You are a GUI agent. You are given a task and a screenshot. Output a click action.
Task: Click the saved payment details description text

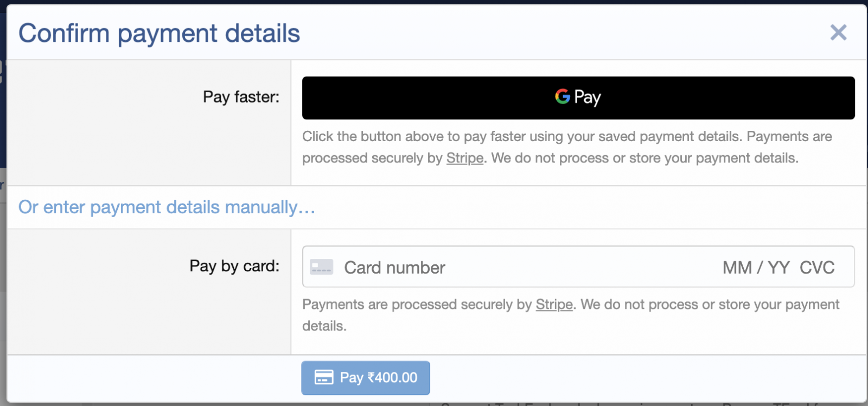(x=567, y=147)
